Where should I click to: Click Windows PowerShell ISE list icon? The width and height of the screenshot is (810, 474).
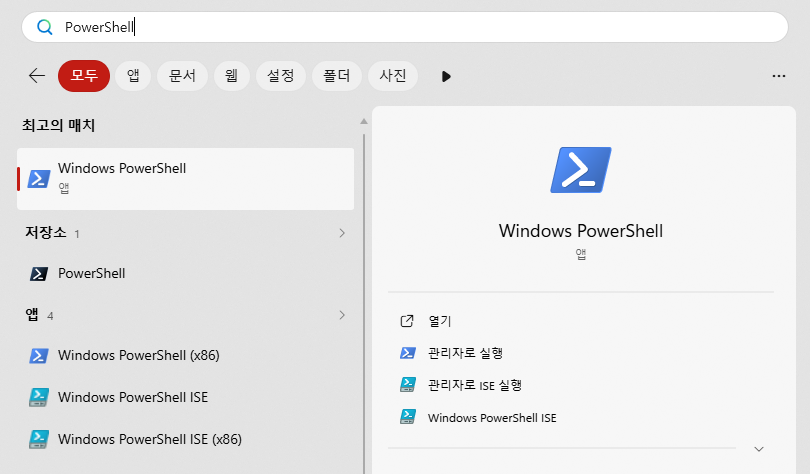coord(39,398)
